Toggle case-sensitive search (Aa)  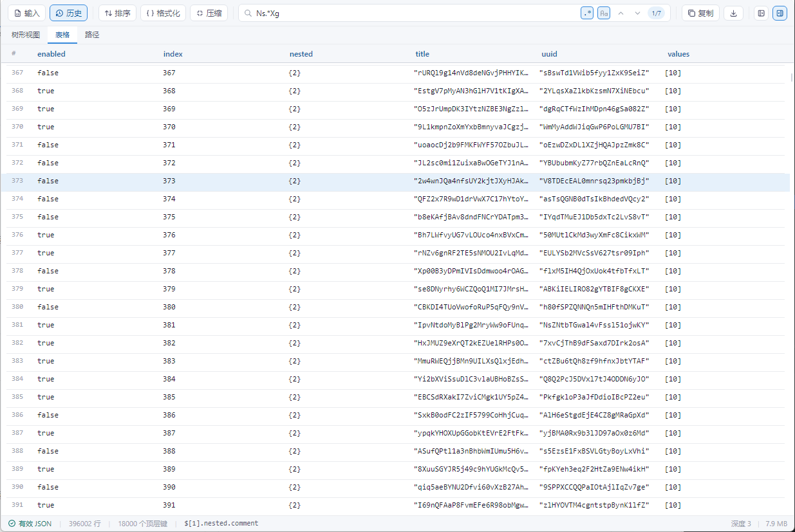(604, 13)
